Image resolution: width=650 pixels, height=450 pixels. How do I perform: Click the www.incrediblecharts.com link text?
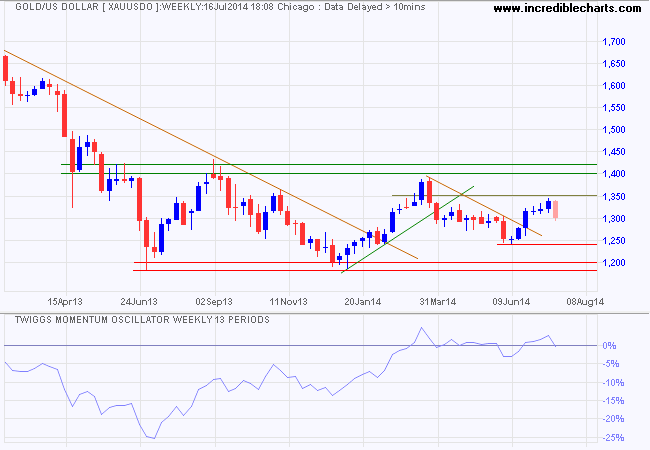[567, 8]
